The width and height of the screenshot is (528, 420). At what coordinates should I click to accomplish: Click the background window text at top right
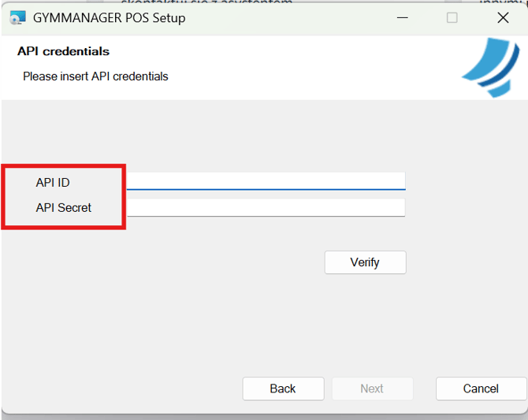(x=503, y=2)
